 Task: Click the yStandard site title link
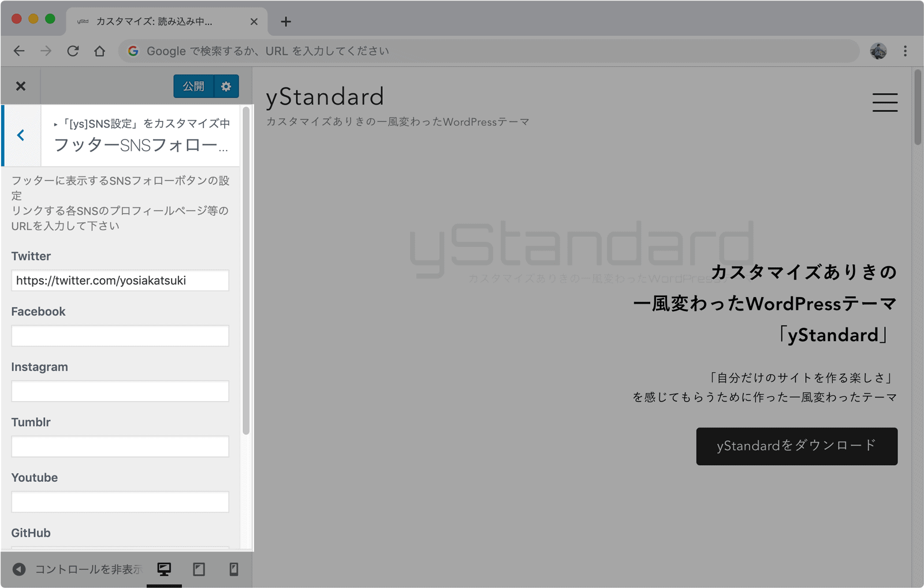(x=325, y=96)
